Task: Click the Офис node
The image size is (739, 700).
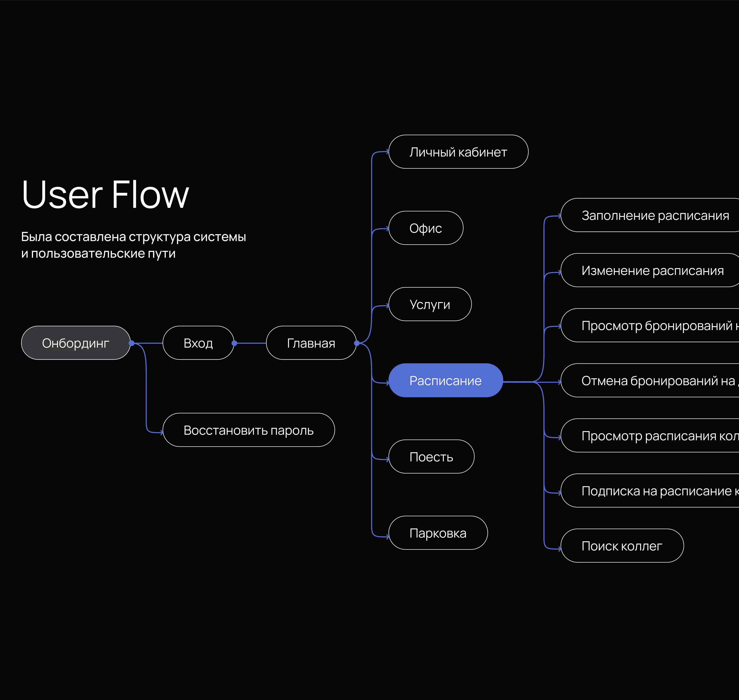Action: point(426,228)
